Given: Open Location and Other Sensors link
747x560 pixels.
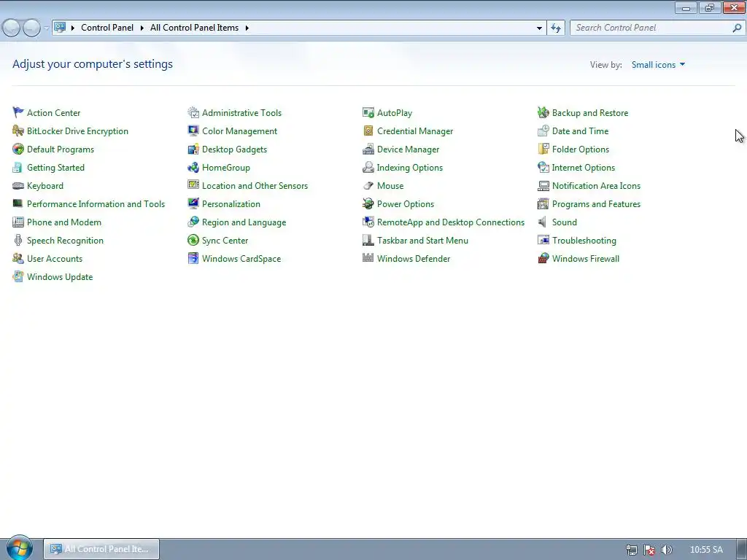Looking at the screenshot, I should click(255, 186).
